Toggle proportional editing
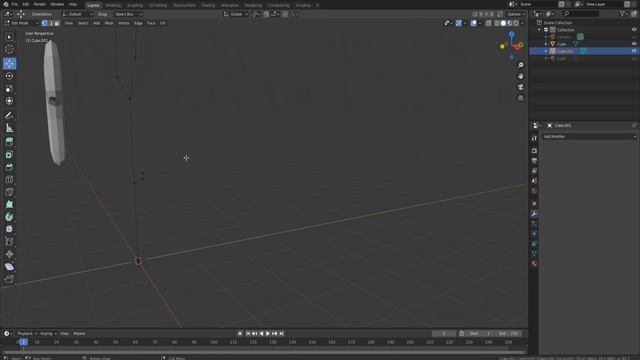The width and height of the screenshot is (640, 360). pyautogui.click(x=285, y=14)
